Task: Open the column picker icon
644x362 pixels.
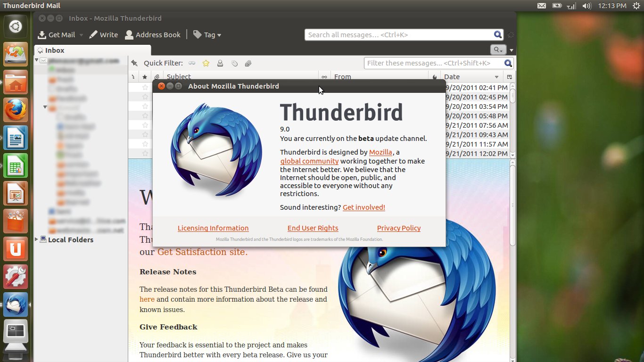Action: [509, 76]
